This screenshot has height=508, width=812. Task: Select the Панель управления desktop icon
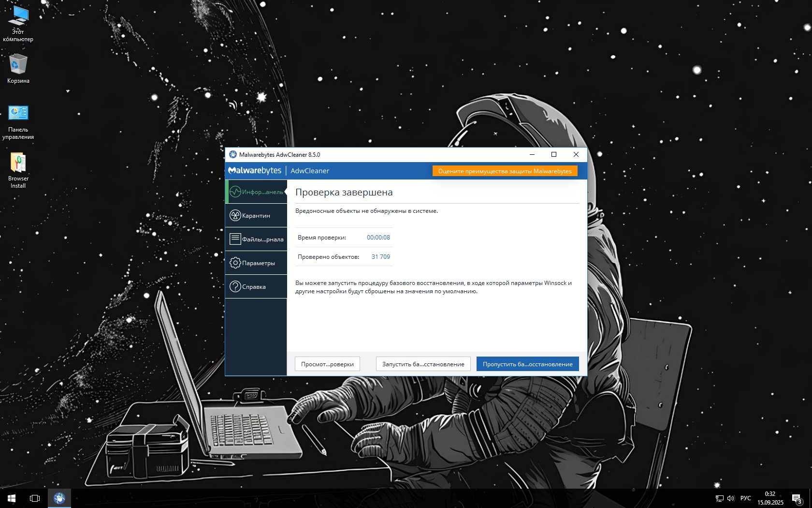[x=18, y=122]
